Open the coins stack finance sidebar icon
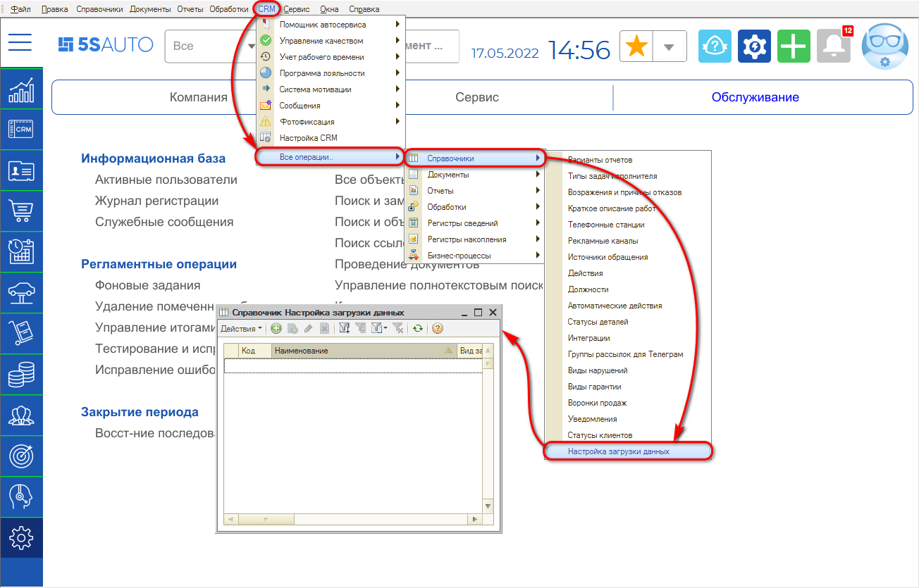This screenshot has height=588, width=919. point(21,374)
